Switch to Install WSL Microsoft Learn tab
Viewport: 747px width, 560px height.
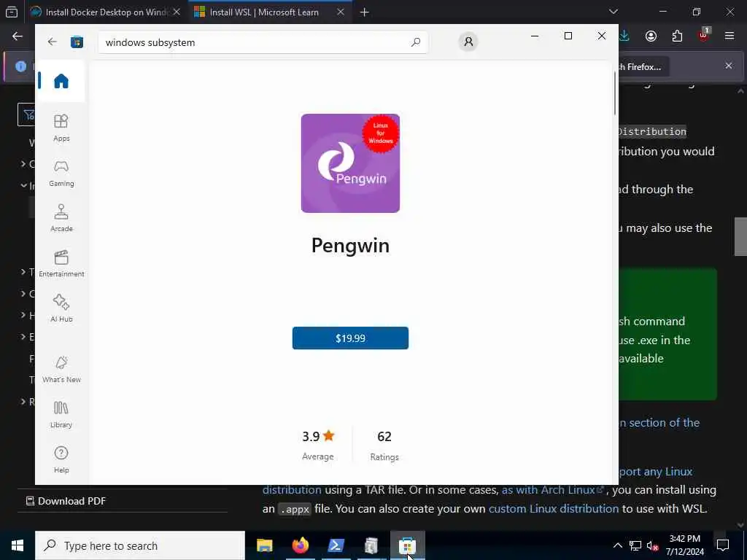[264, 12]
